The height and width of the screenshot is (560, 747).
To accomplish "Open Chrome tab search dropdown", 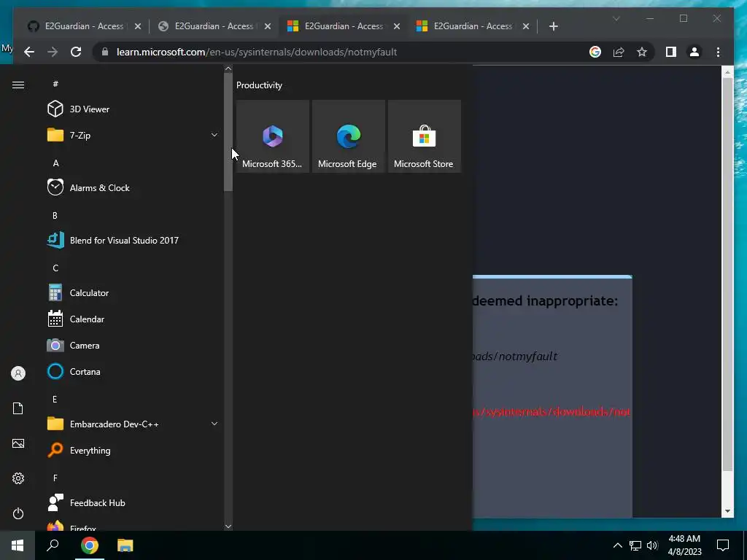I will 616,18.
